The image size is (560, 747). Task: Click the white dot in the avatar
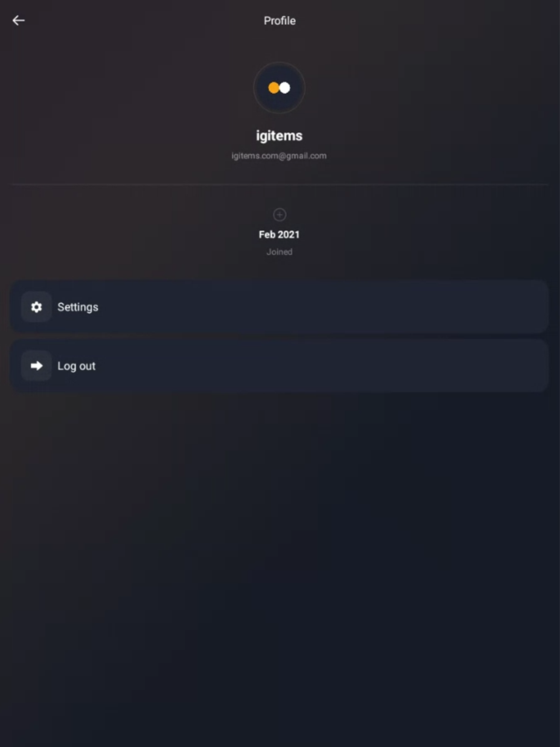pos(285,88)
